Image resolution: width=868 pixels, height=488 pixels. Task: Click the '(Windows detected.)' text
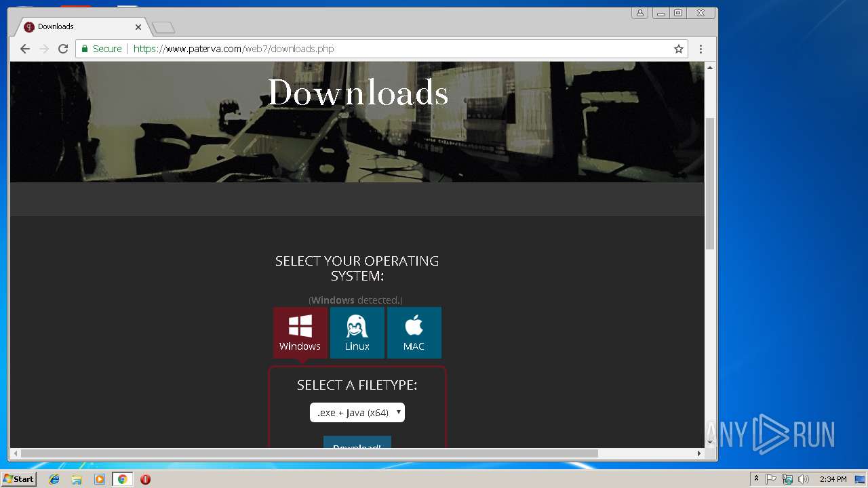click(x=356, y=300)
